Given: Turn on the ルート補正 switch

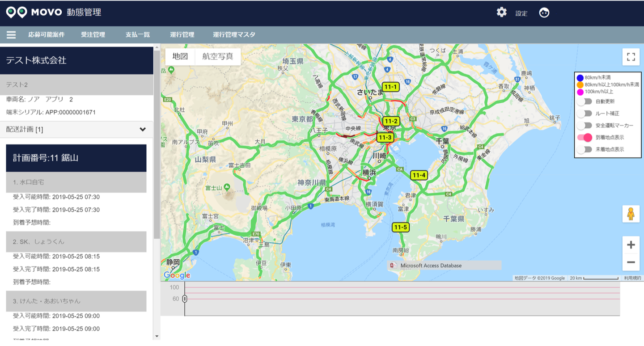Looking at the screenshot, I should 585,114.
